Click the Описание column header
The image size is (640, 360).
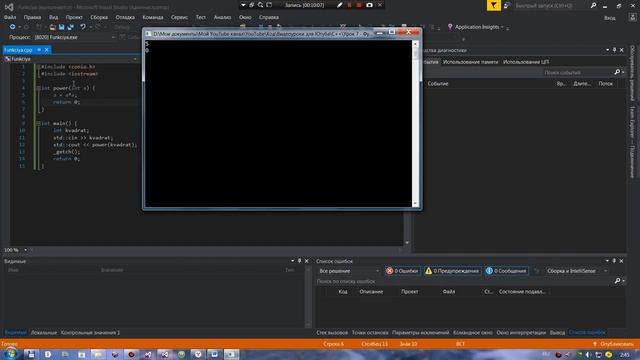371,292
